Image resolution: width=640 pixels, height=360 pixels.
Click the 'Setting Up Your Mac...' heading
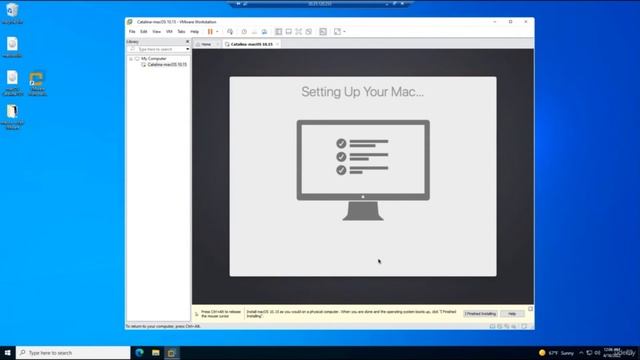pos(362,92)
